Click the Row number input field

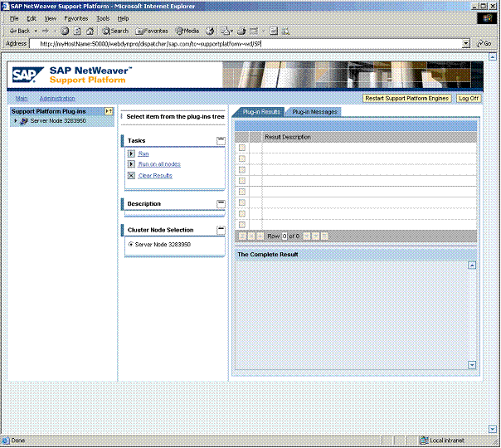tap(285, 236)
